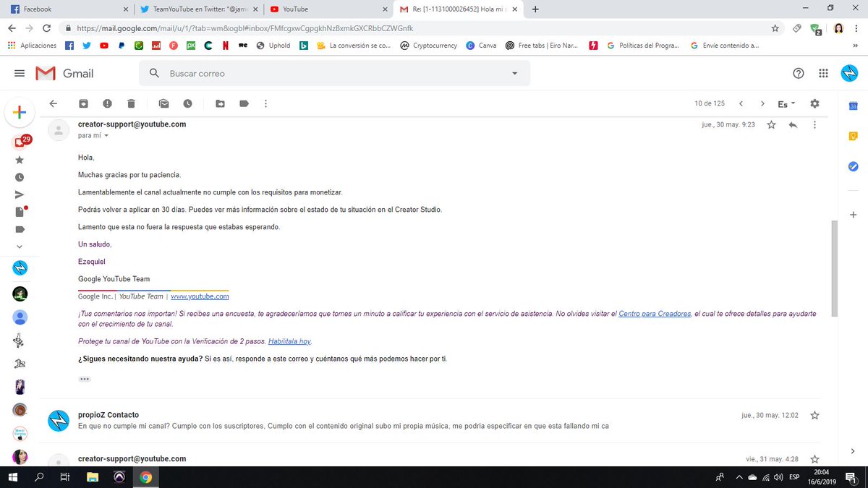Open the propioZ Contacto collapsed message
The height and width of the screenshot is (488, 868).
430,420
